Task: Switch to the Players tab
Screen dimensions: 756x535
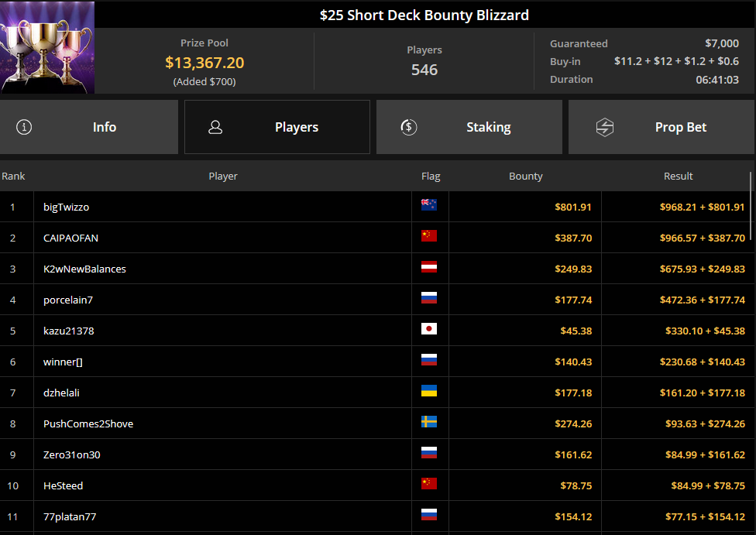Action: [277, 127]
